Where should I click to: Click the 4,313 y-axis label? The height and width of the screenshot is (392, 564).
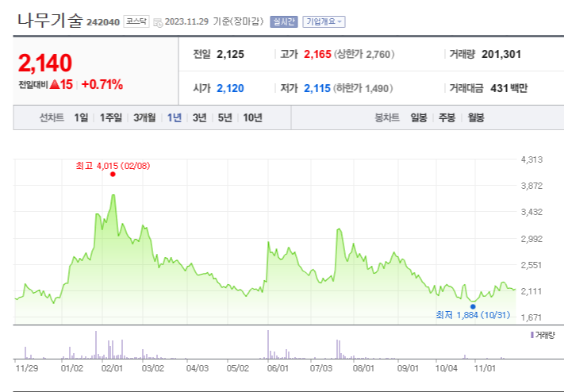(x=531, y=159)
